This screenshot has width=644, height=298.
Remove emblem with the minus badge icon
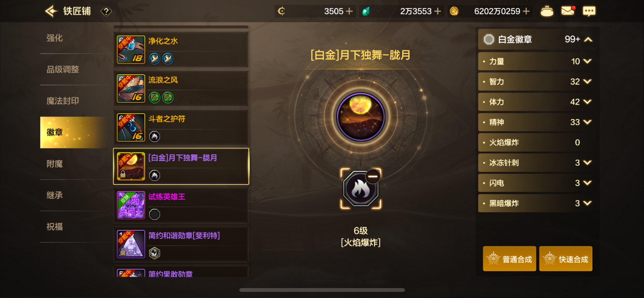[x=373, y=176]
